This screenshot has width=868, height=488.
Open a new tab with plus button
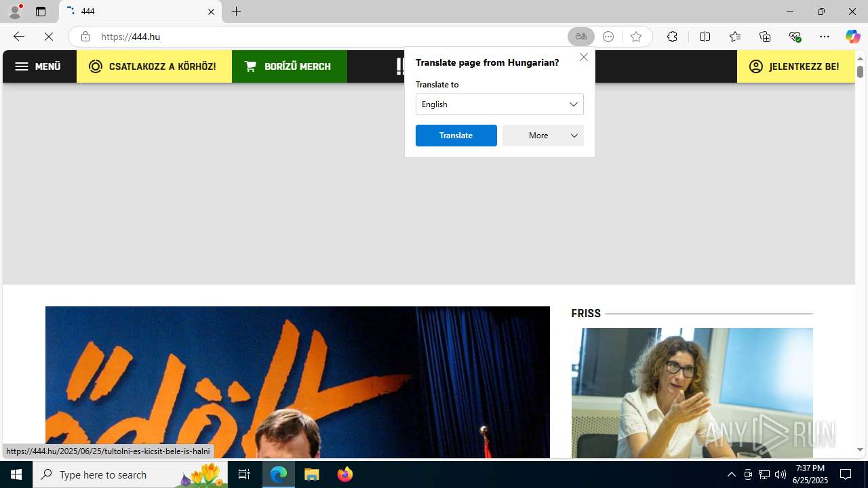point(236,12)
